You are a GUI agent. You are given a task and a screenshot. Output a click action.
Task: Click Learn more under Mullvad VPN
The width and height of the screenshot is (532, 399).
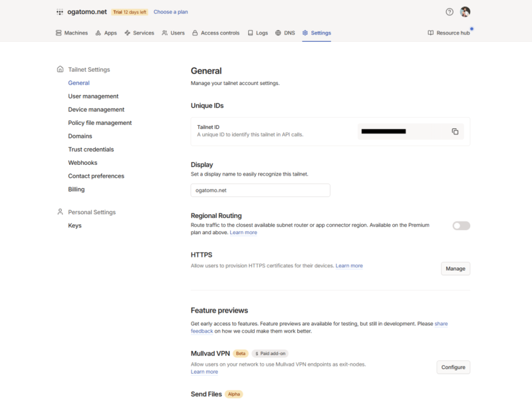coord(204,372)
